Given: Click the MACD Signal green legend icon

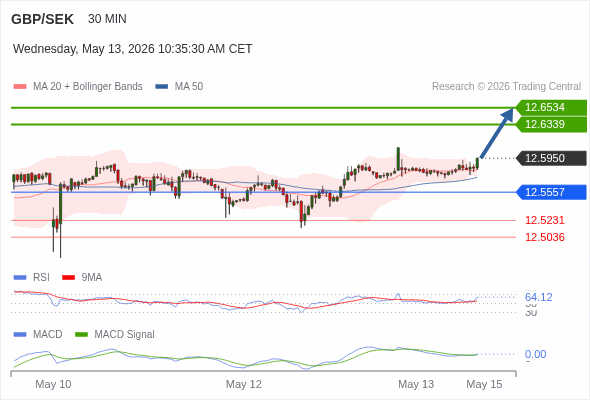Looking at the screenshot, I should point(81,335).
